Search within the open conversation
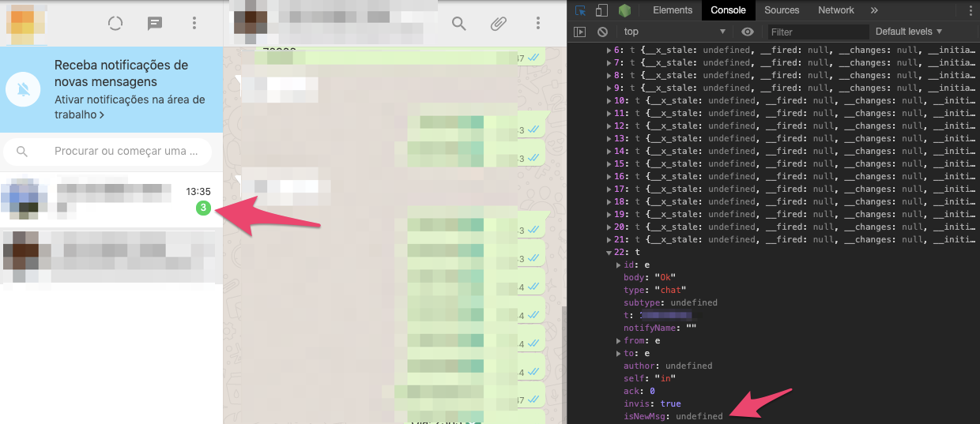The width and height of the screenshot is (980, 424). 458,24
